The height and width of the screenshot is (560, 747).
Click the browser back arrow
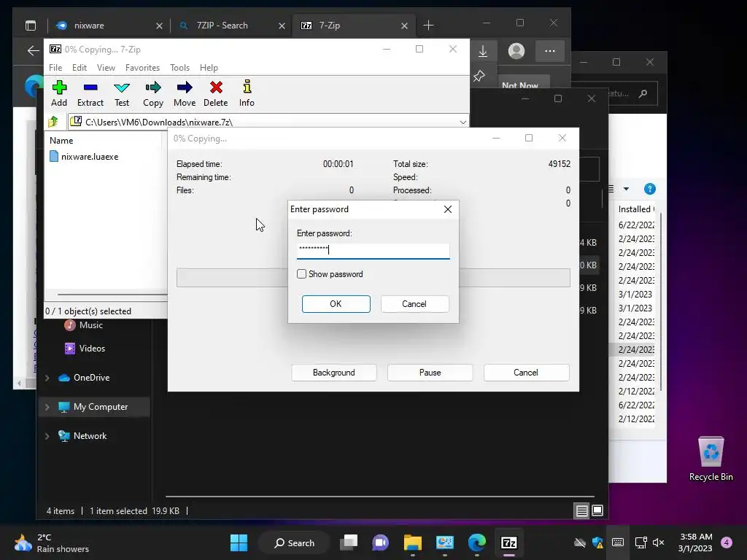(x=34, y=51)
